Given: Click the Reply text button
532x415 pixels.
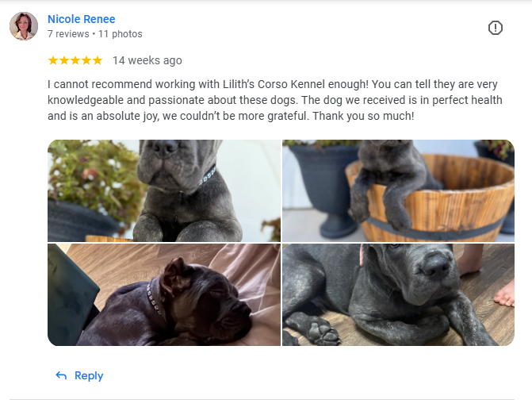Looking at the screenshot, I should click(x=89, y=375).
